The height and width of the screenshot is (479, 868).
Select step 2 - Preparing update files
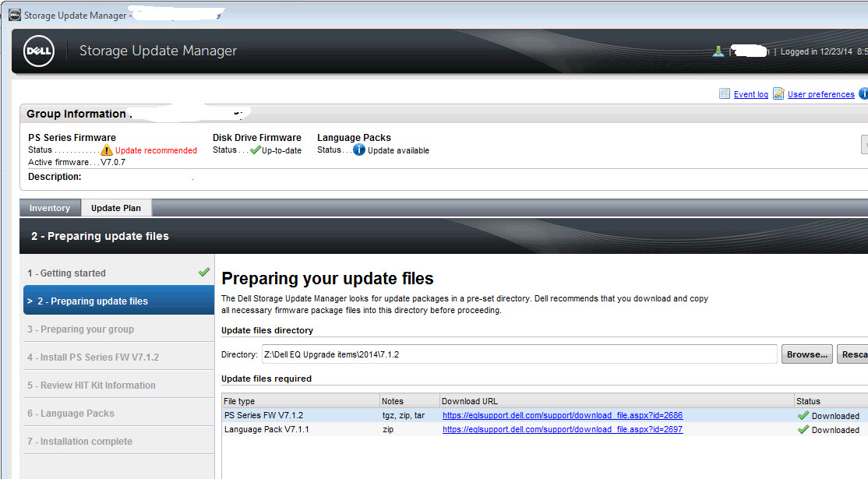tap(118, 301)
